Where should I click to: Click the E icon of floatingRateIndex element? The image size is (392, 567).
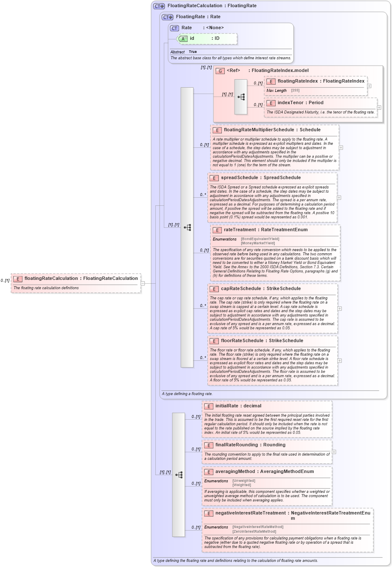[x=271, y=81]
